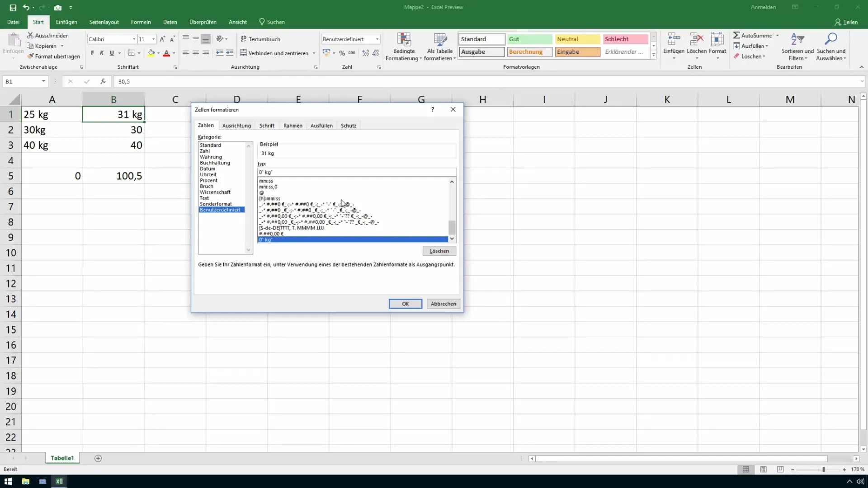Open the Schutz tab in dialog
Screen dimensions: 868x488
point(349,126)
